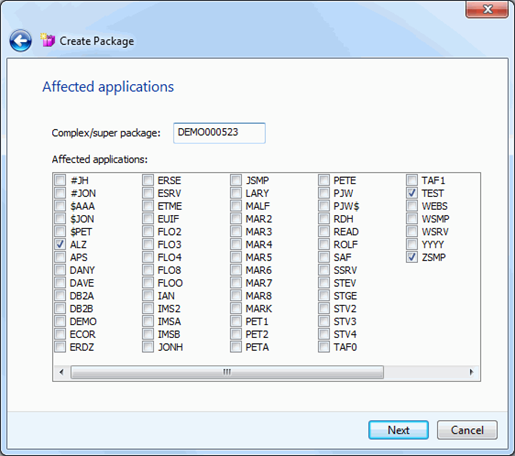Click the Next button
515x456 pixels.
398,430
